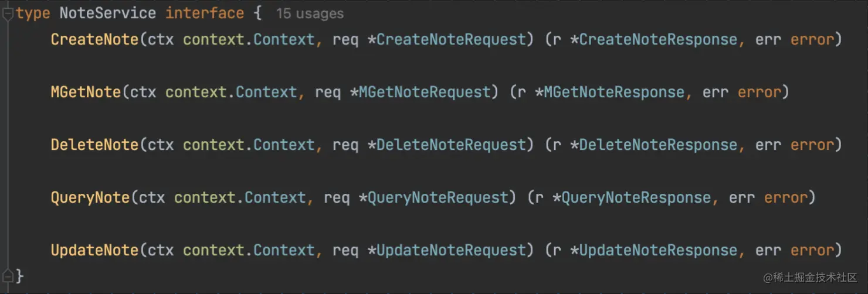Click the DeleteNoteRequest parameter type
This screenshot has width=868, height=294.
click(x=451, y=145)
